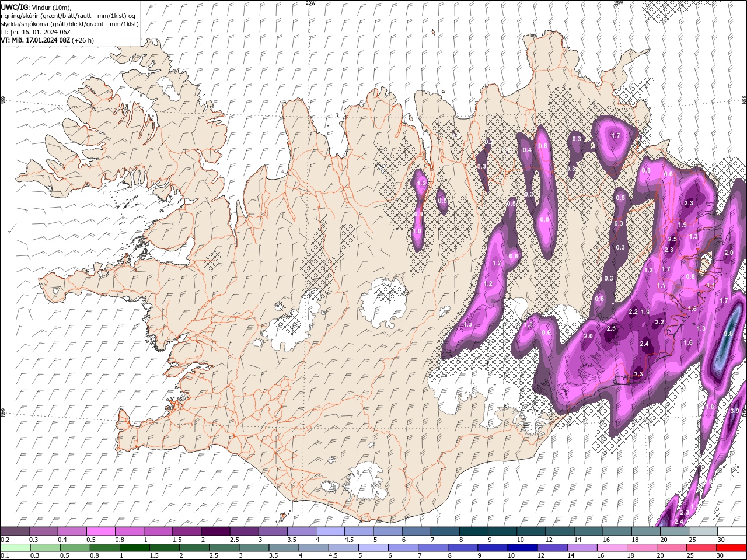Screen dimensions: 747x560
Task: Click the 4–4.5 gray-blue lower scale swatch
Action: pos(313,548)
